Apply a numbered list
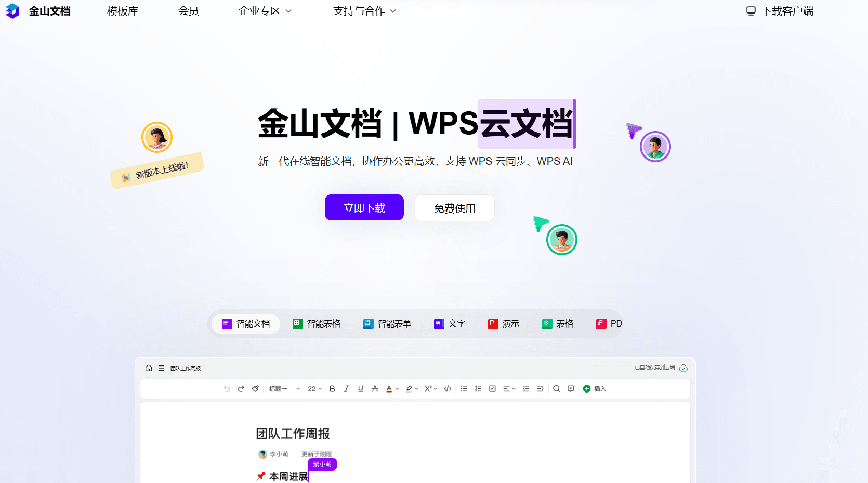 tap(478, 389)
